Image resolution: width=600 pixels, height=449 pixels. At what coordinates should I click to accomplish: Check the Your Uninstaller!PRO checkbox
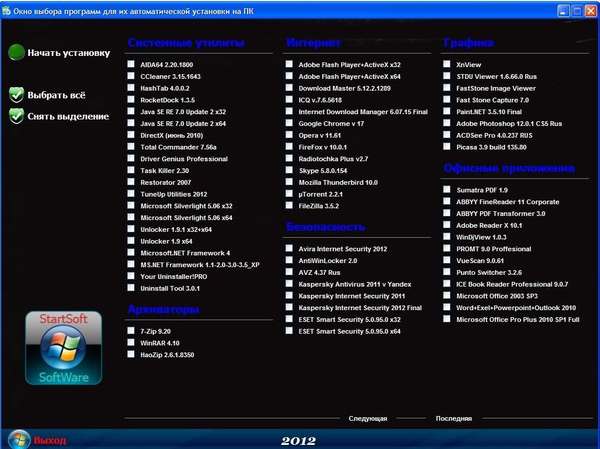(x=131, y=276)
